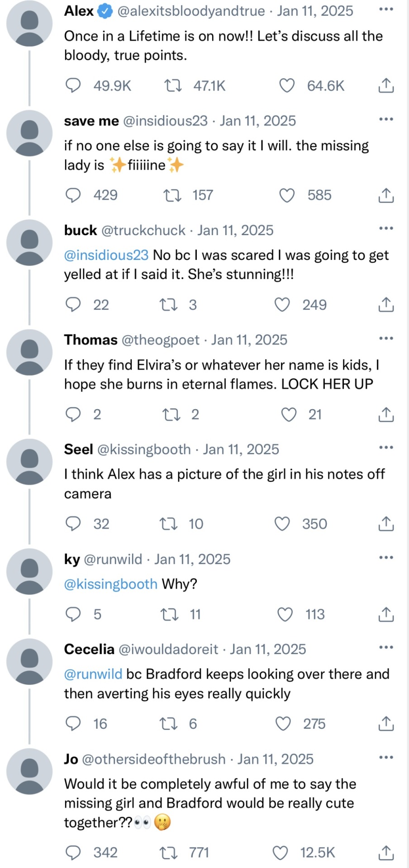Retweet buck's She's stunning reply
Viewport: 409px width, 868px height.
(168, 305)
